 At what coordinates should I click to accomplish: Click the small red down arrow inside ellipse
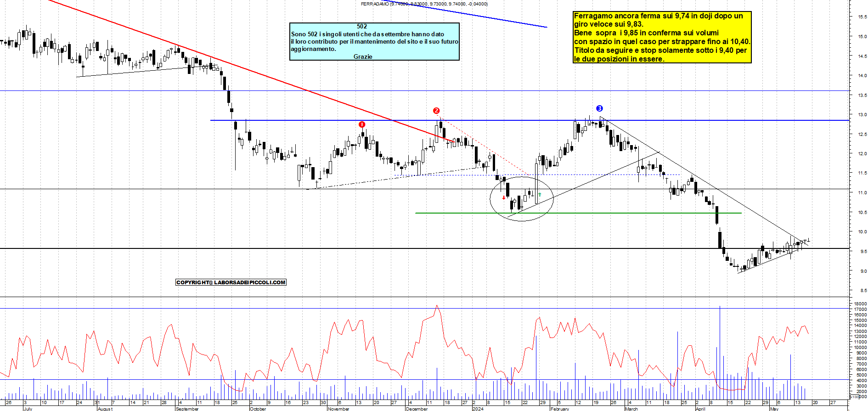pos(504,198)
